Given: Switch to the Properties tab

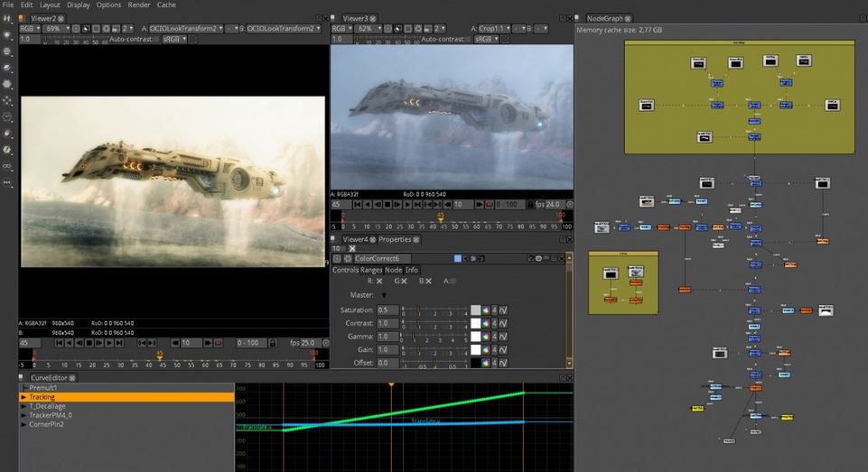Looking at the screenshot, I should 395,239.
